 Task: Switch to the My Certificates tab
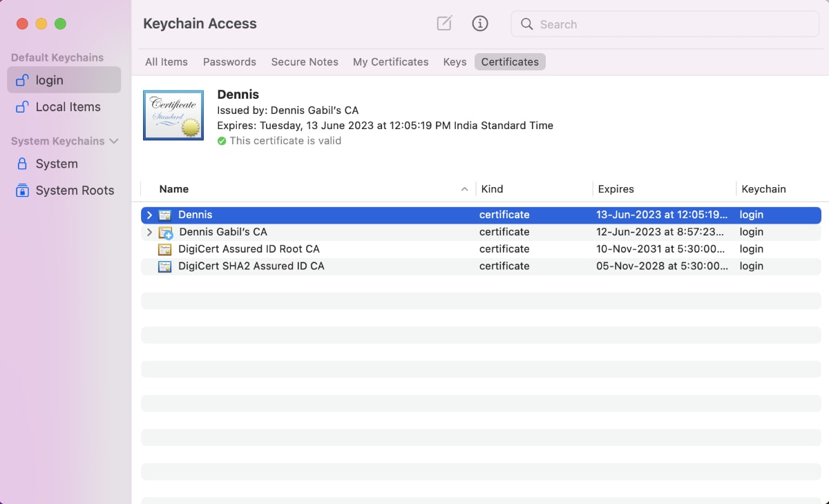coord(390,62)
